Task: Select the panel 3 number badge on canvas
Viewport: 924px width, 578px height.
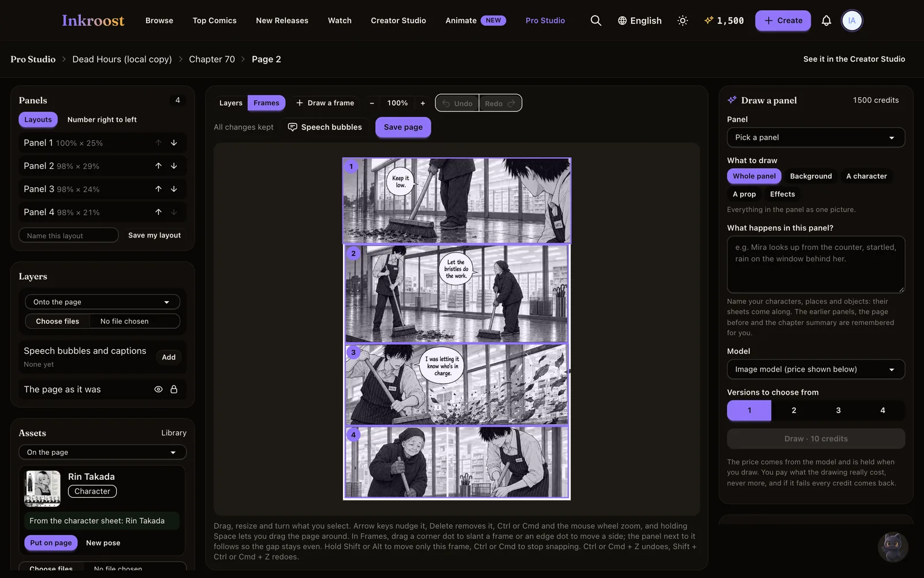Action: 353,352
